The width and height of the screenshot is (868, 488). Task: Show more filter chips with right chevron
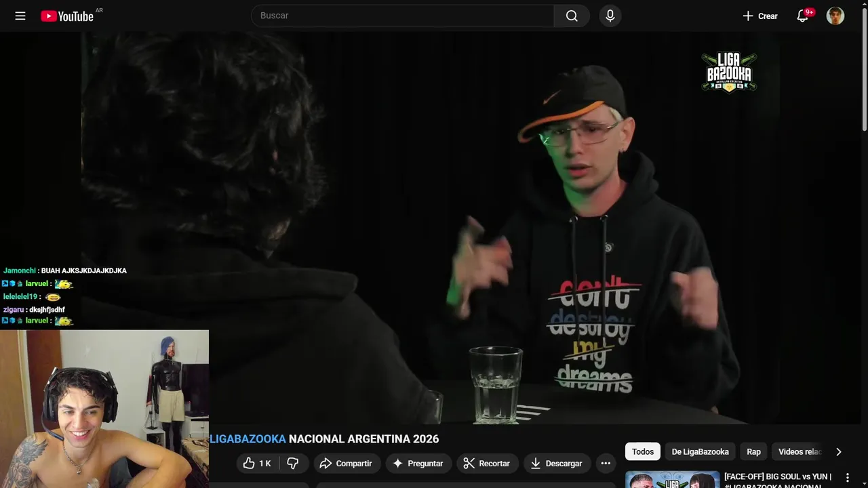839,451
